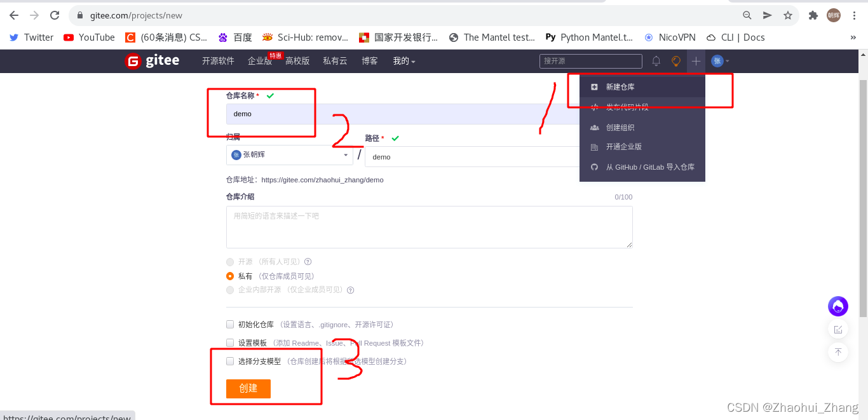Go forward with the browser forward arrow
Screen dimensions: 868x420
click(34, 15)
